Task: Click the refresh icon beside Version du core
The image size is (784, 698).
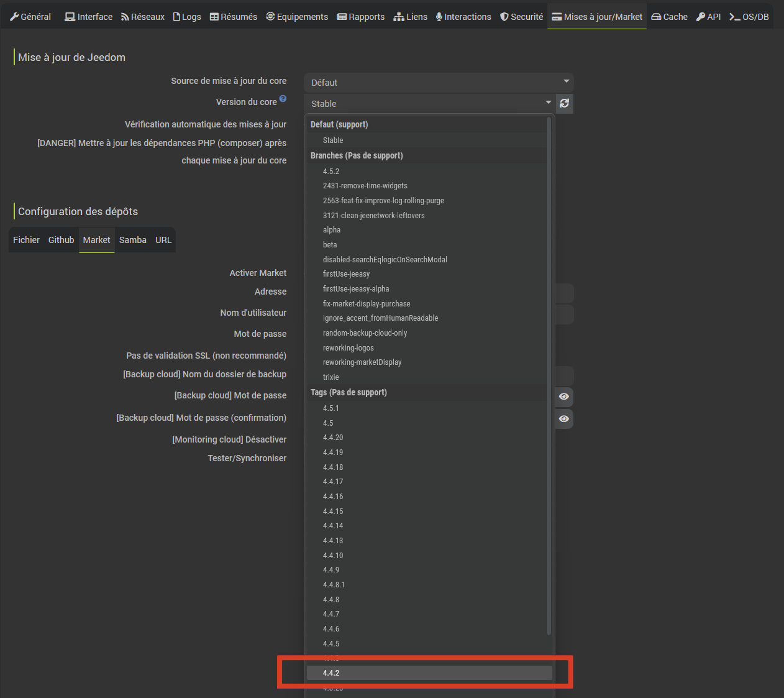Action: click(564, 103)
